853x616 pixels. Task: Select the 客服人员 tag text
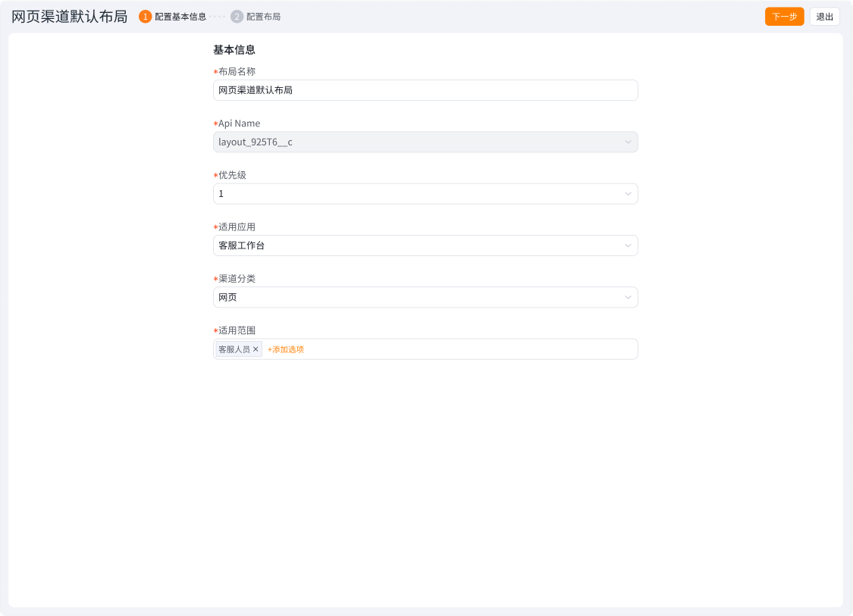click(234, 349)
